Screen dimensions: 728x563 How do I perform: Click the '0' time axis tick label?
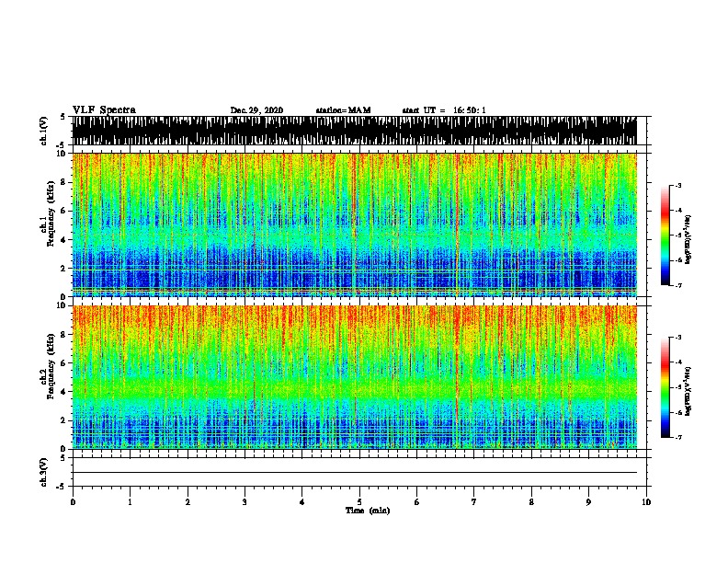pos(73,502)
